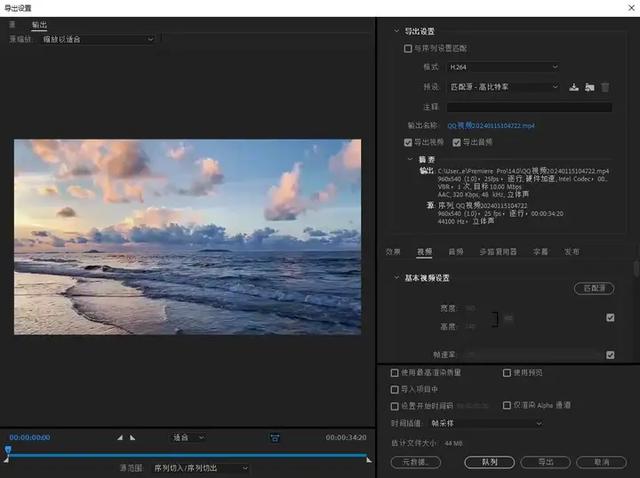Image resolution: width=640 pixels, height=478 pixels.
Task: Select the 输出 tab
Action: coord(39,24)
